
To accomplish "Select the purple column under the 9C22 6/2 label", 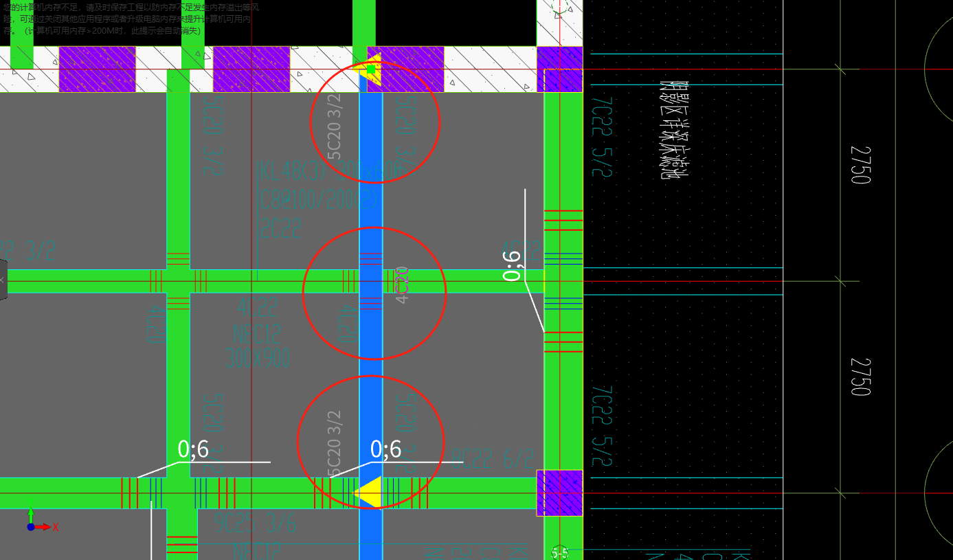I will click(x=559, y=493).
